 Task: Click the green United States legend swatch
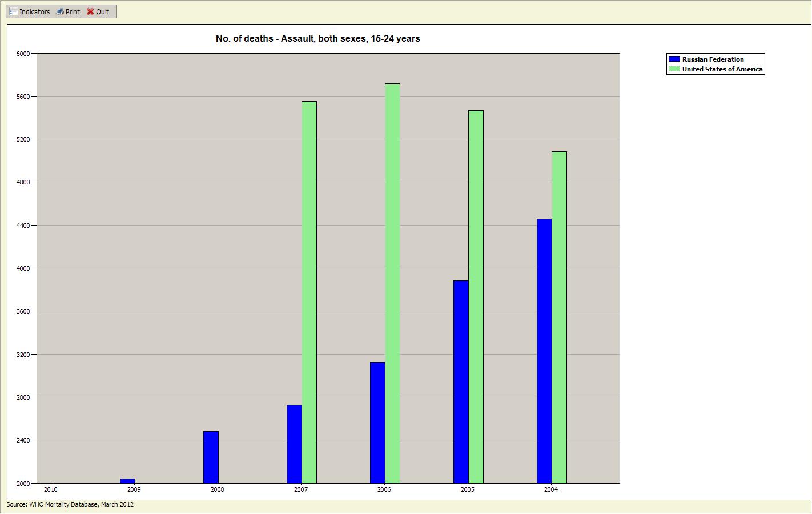click(674, 69)
